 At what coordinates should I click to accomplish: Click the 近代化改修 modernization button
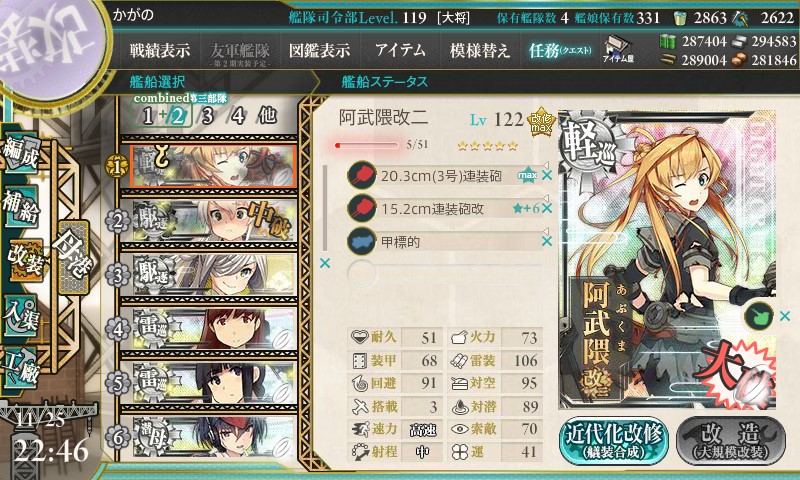[x=614, y=440]
